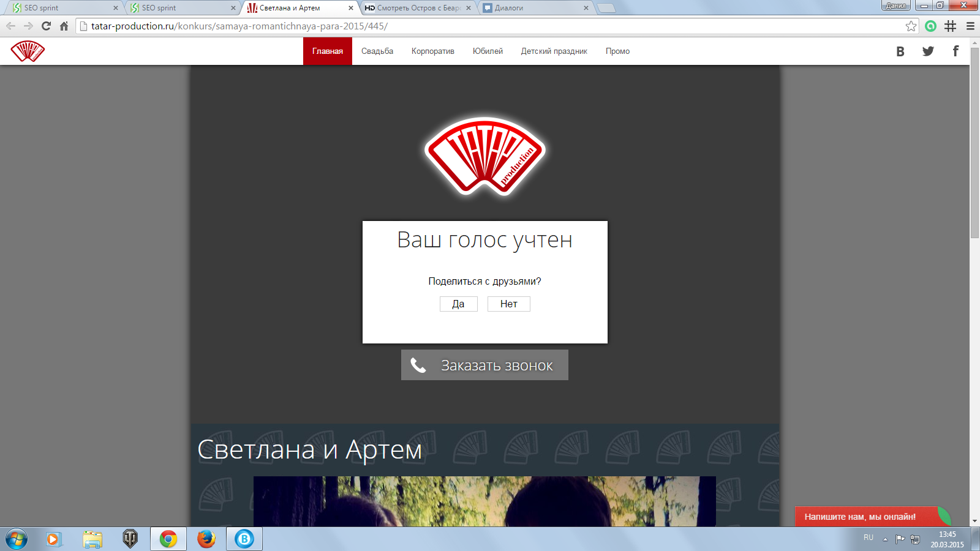Open the media player taskbar icon

click(x=54, y=539)
